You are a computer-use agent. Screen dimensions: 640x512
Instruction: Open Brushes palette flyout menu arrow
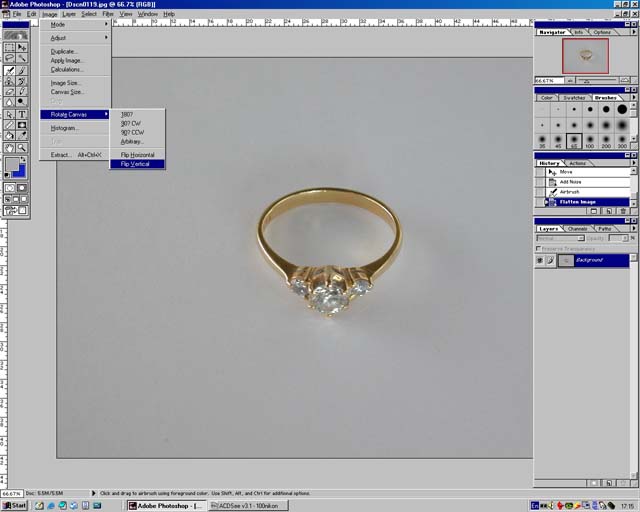coord(633,98)
